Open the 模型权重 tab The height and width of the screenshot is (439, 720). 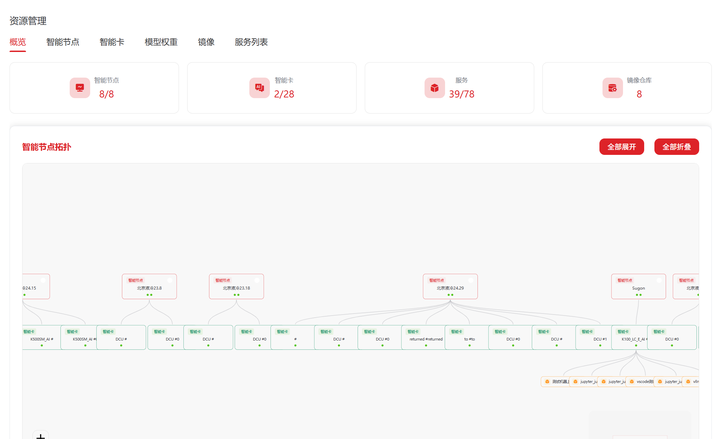pyautogui.click(x=161, y=42)
